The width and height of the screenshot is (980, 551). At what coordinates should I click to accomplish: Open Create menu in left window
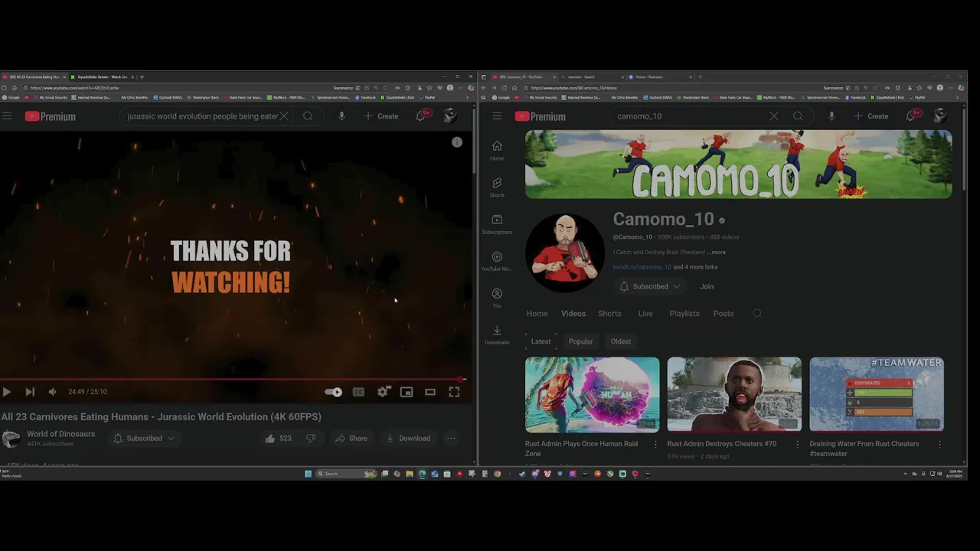click(381, 116)
